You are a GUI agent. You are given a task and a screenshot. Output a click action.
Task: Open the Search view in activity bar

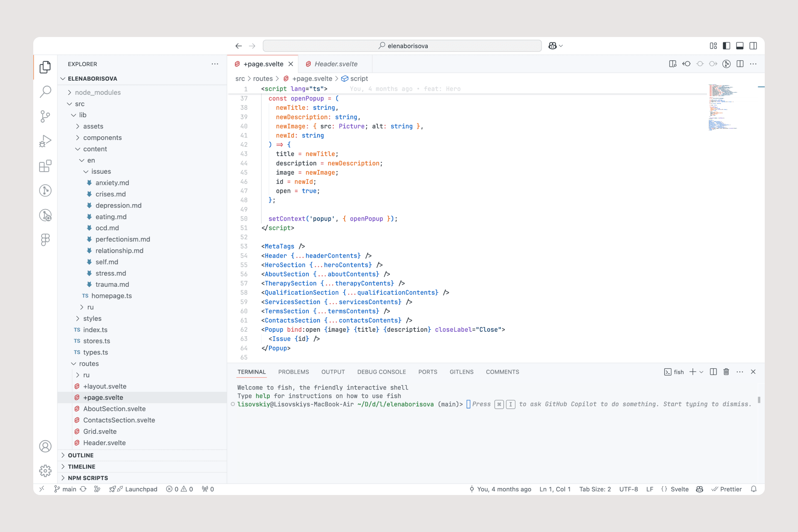click(45, 91)
